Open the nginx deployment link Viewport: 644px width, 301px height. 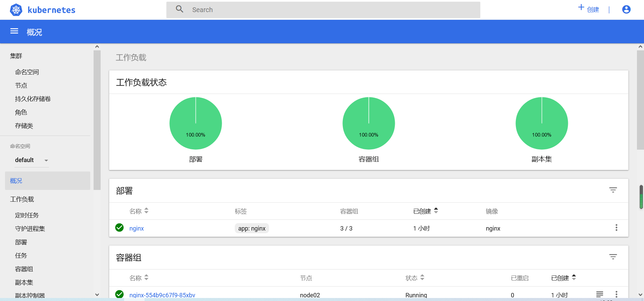137,229
